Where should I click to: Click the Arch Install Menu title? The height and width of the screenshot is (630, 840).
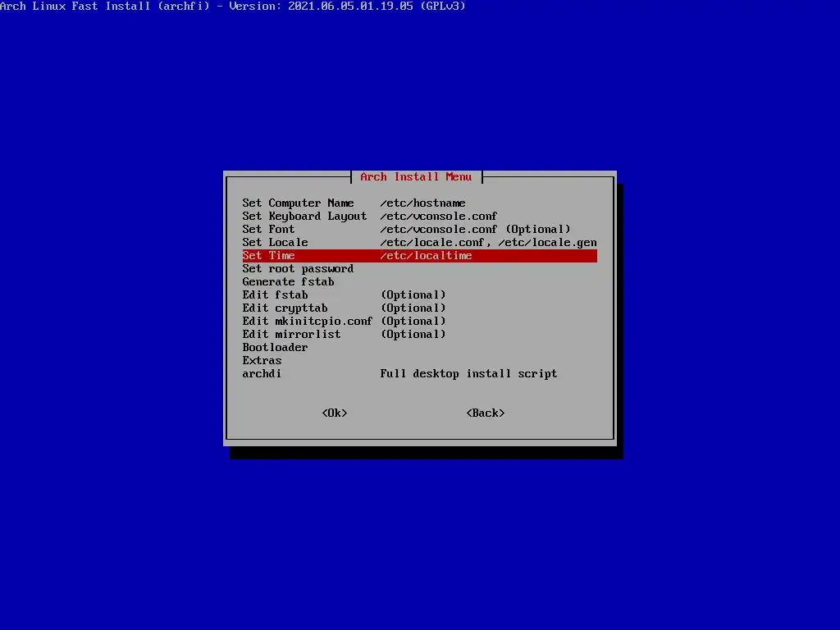click(x=416, y=177)
